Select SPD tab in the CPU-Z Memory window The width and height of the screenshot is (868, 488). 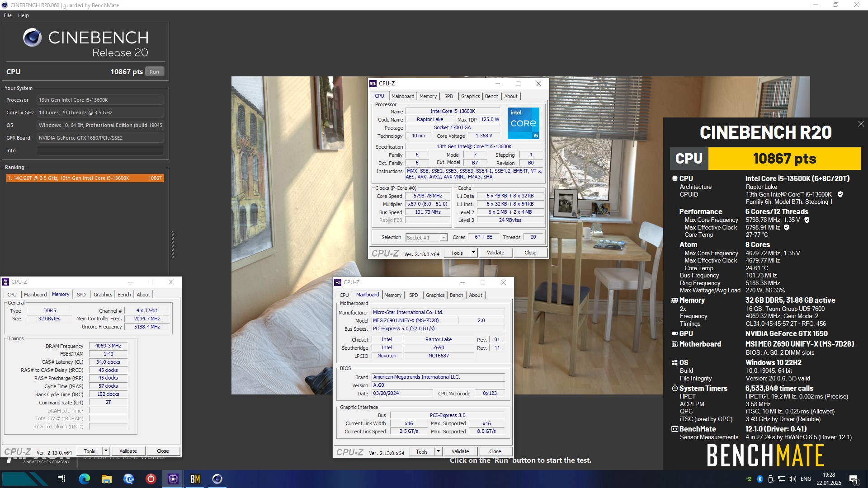click(x=81, y=295)
